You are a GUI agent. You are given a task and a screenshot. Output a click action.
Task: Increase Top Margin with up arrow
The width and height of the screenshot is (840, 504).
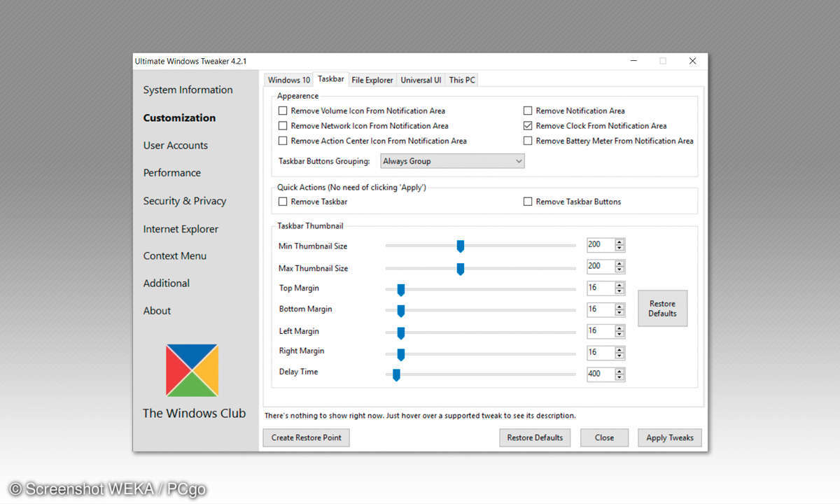[619, 285]
